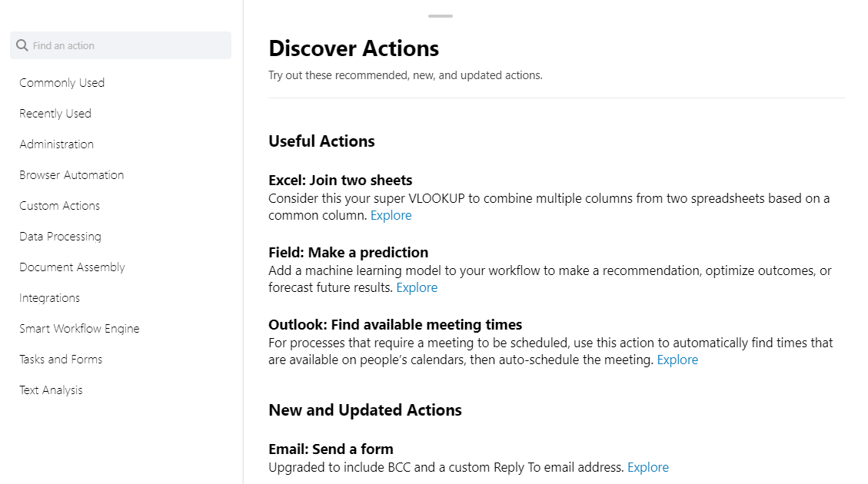868x484 pixels.
Task: Go to Browser Automation actions
Action: (x=72, y=175)
